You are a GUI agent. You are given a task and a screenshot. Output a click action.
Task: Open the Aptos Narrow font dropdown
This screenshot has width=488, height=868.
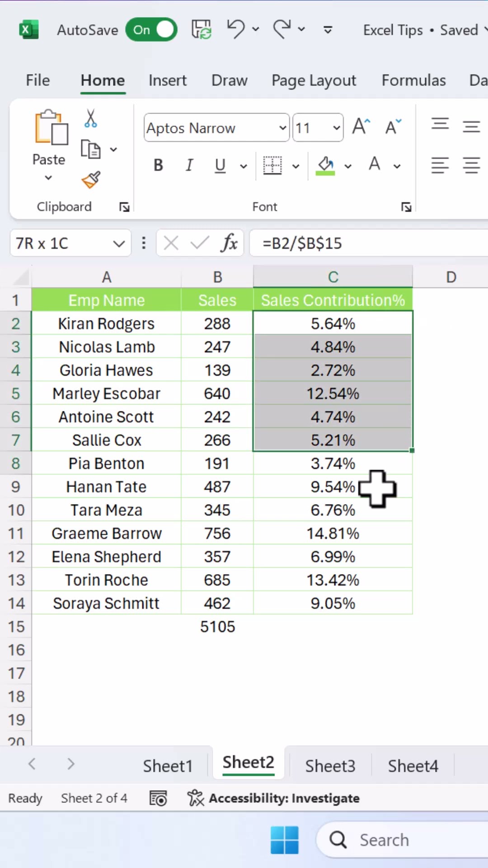tap(283, 128)
